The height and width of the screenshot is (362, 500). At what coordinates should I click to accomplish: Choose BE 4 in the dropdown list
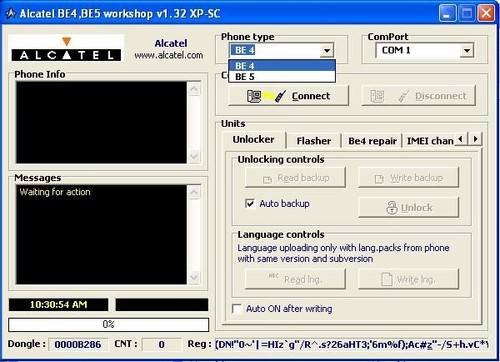[x=282, y=66]
